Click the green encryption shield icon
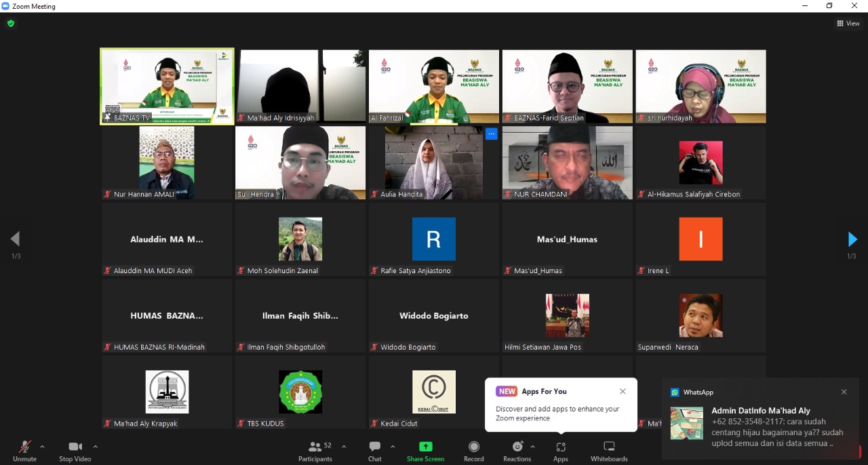 (x=10, y=23)
